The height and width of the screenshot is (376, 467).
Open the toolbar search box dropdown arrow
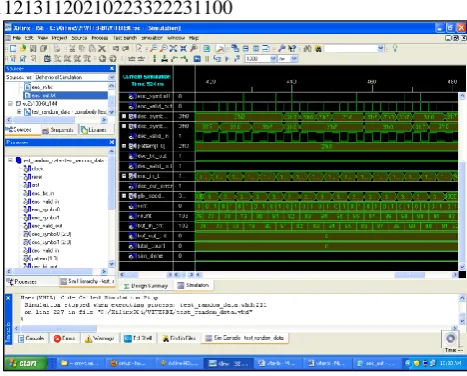[380, 49]
